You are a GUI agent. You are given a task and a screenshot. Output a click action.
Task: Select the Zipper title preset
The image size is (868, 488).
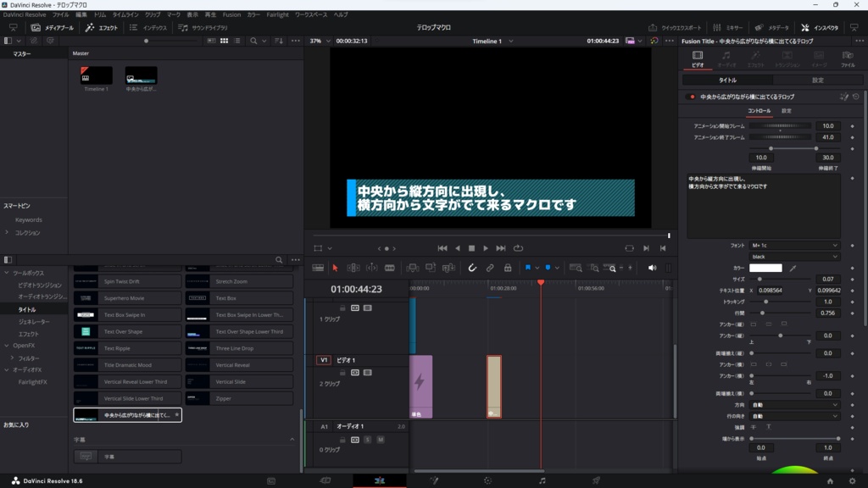[239, 398]
